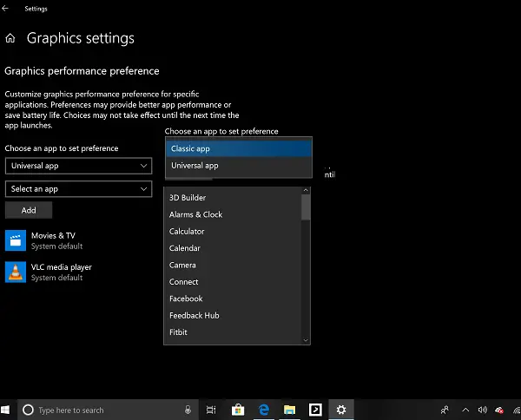
Task: Click the microphone icon in search box
Action: point(188,410)
